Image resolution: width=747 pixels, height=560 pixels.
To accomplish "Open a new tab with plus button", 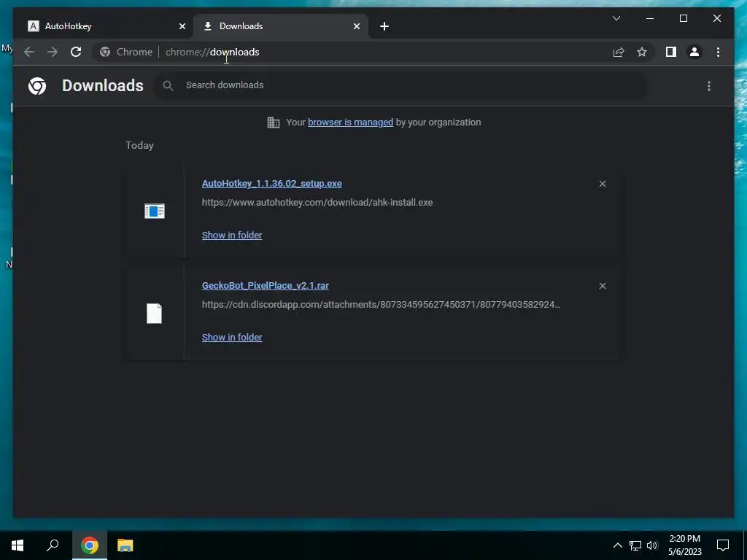I will (x=384, y=26).
